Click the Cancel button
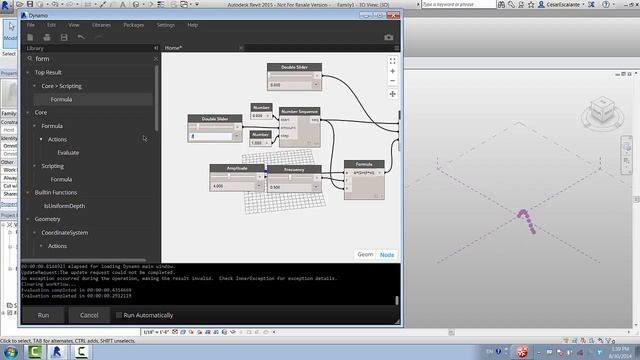The image size is (640, 360). pyautogui.click(x=89, y=315)
